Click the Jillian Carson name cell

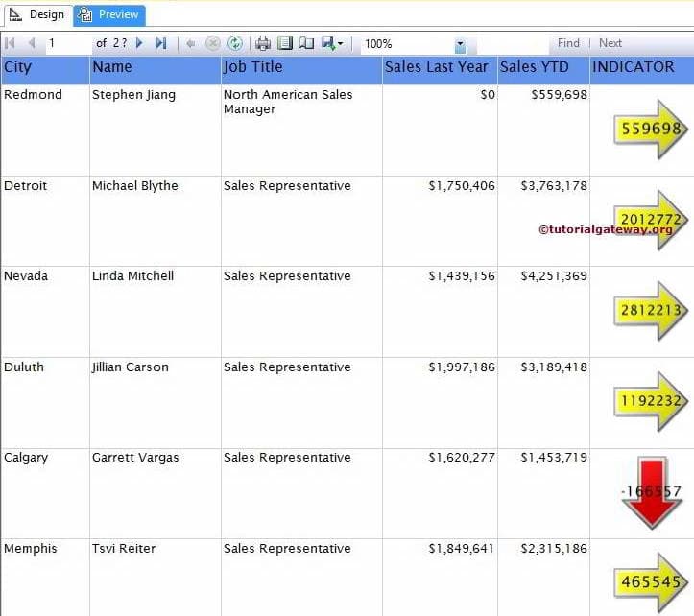coord(156,403)
